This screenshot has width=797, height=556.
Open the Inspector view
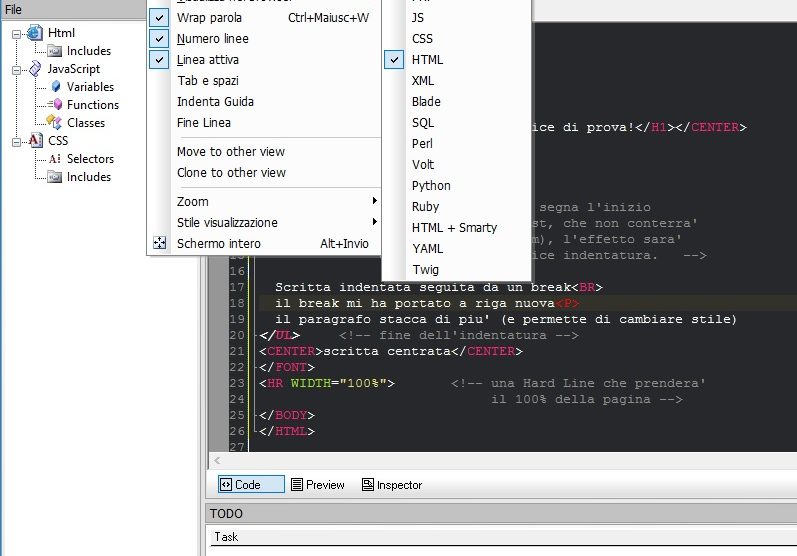391,485
